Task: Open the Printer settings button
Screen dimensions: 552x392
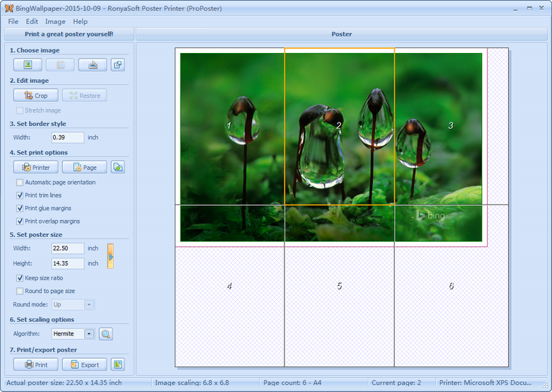Action: (x=35, y=167)
